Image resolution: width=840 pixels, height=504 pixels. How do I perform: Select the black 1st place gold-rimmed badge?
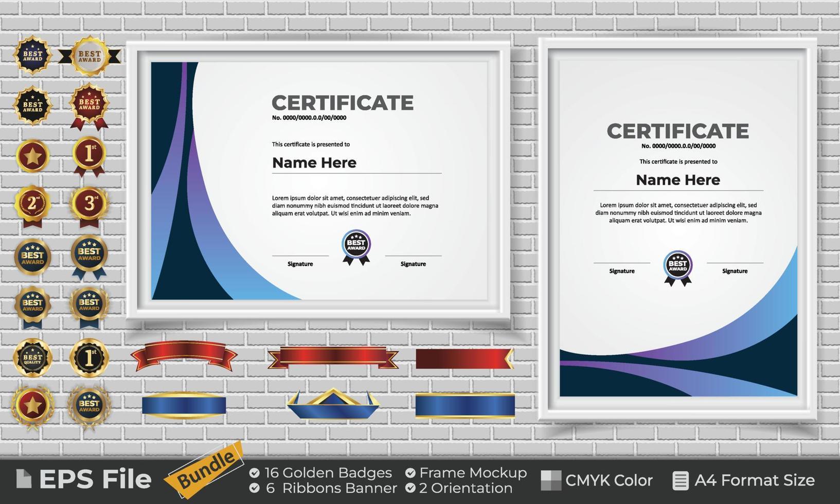(90, 357)
